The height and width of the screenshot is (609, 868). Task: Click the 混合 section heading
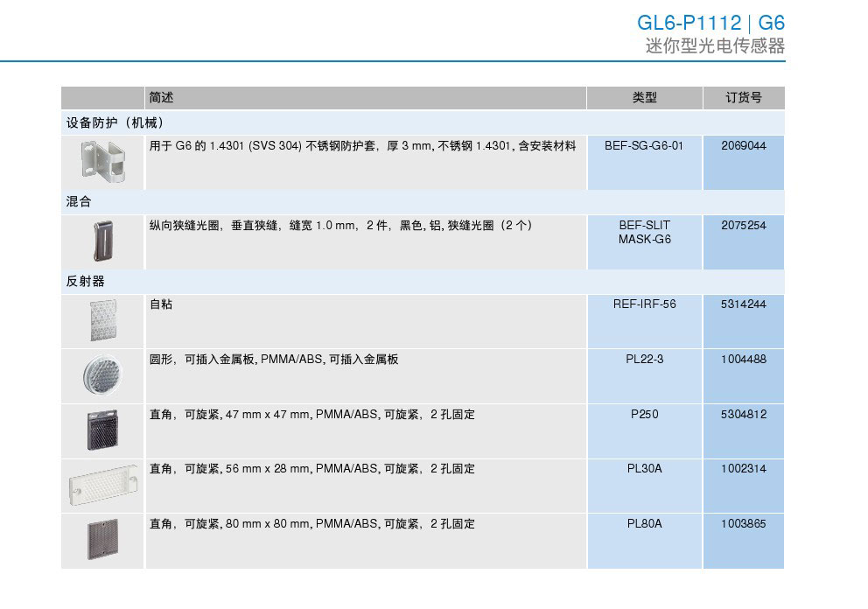click(x=78, y=201)
